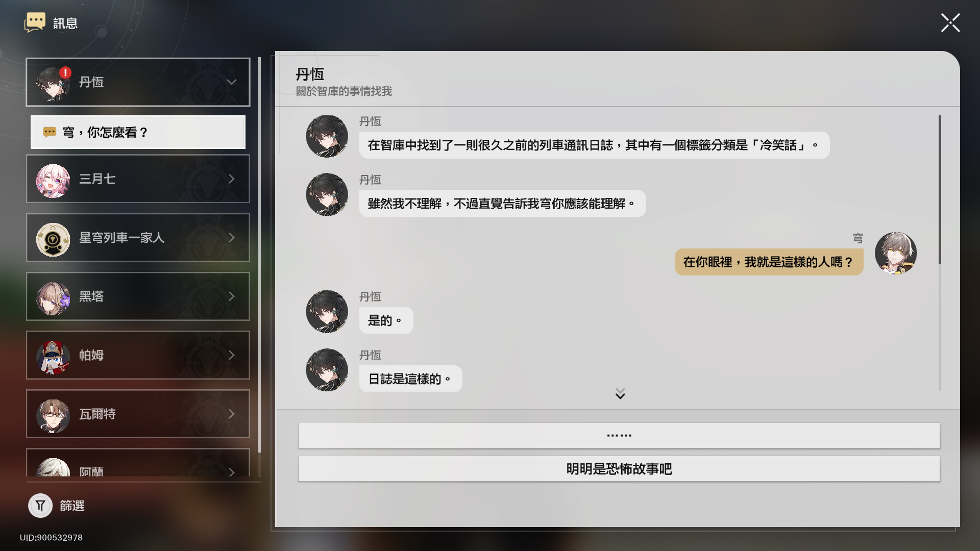Click the 星穹列車一家人 group avatar

coord(53,239)
